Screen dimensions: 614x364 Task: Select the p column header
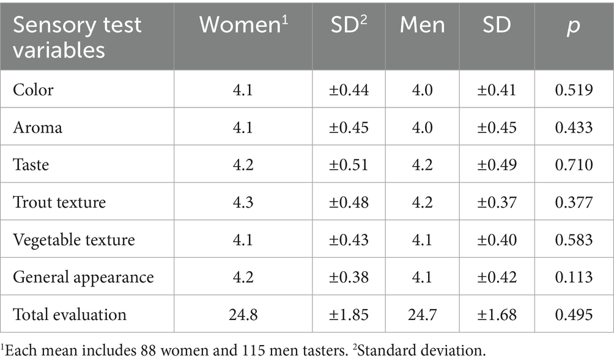(x=573, y=26)
